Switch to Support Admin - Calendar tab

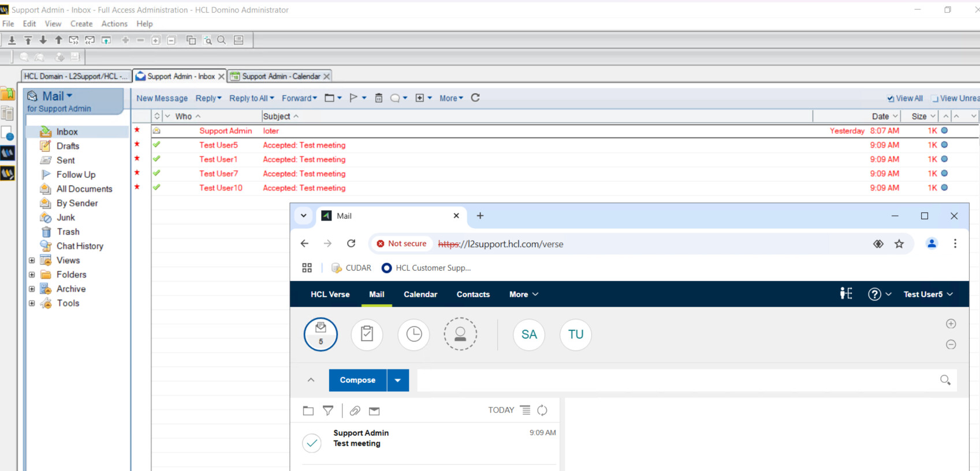point(281,76)
